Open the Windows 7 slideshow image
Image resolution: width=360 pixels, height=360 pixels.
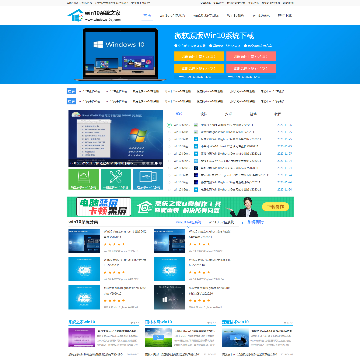click(116, 138)
